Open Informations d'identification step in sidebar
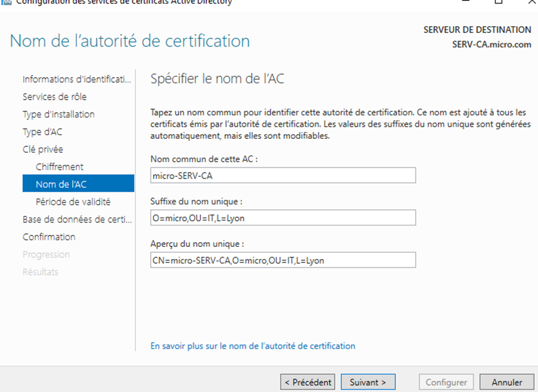Viewport: 538px width, 392px height. pos(77,79)
